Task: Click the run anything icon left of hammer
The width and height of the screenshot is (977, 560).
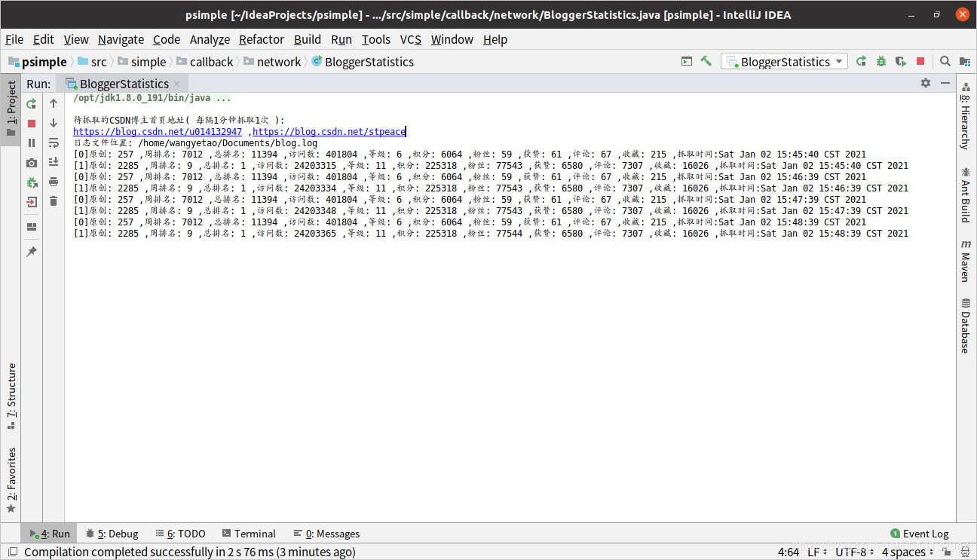Action: click(x=687, y=62)
